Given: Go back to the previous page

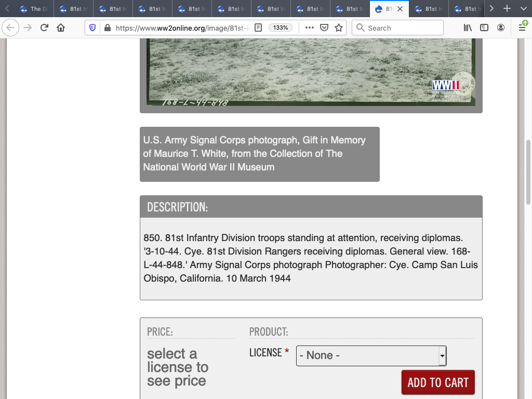Looking at the screenshot, I should point(11,28).
